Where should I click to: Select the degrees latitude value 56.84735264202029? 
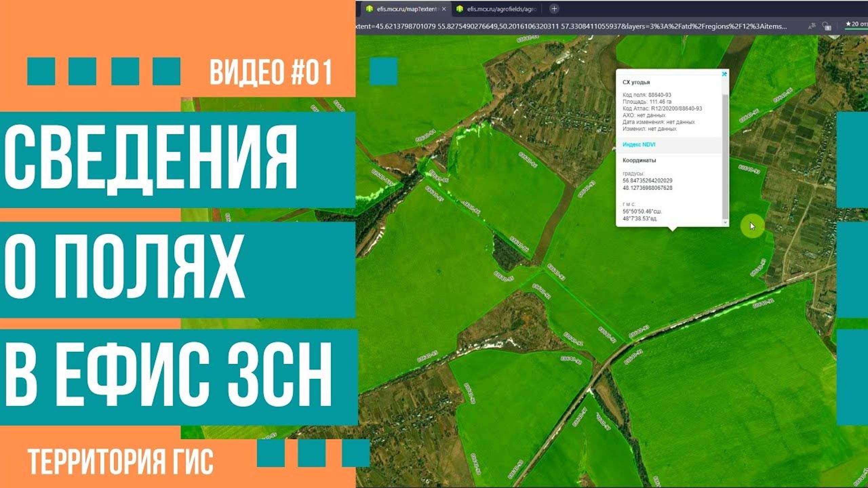click(647, 181)
